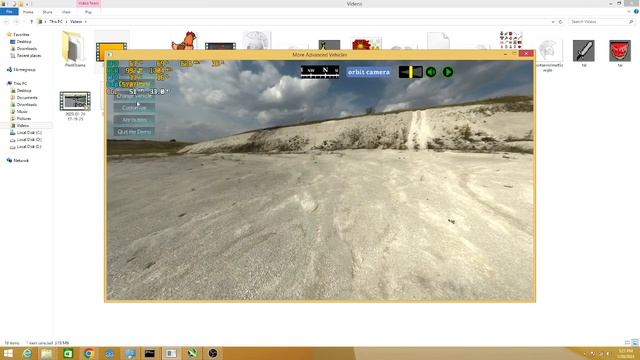The image size is (640, 360).
Task: Select the yellow folder in Videos
Action: point(74,49)
